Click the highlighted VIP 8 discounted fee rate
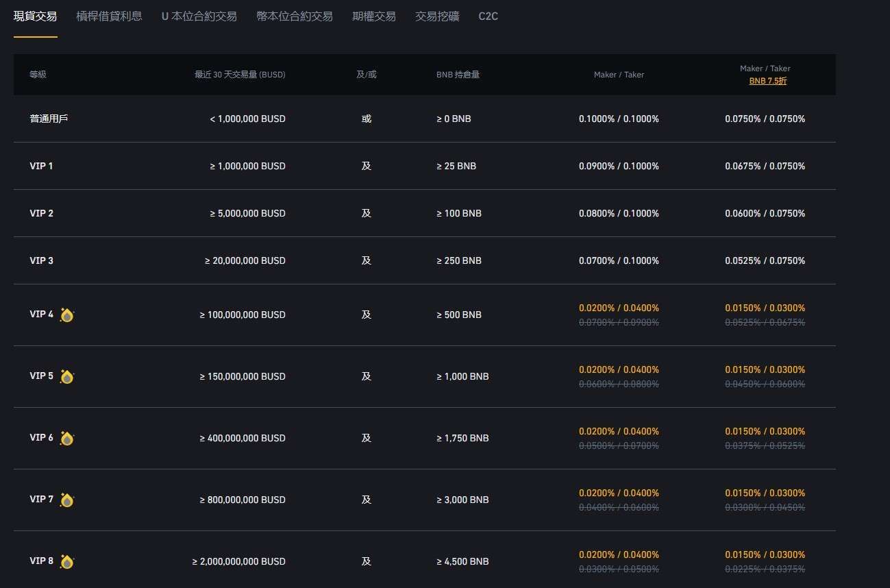The width and height of the screenshot is (890, 588). [765, 554]
